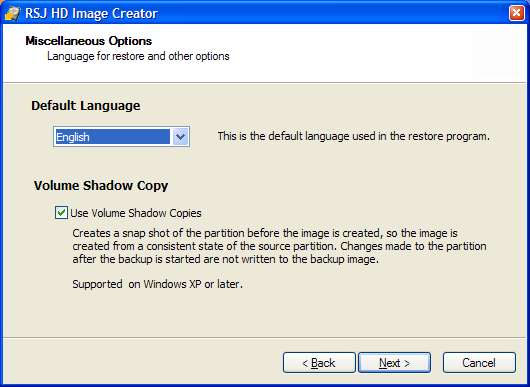Go to previous step with Back button
Screen dimensions: 530x387
319,363
